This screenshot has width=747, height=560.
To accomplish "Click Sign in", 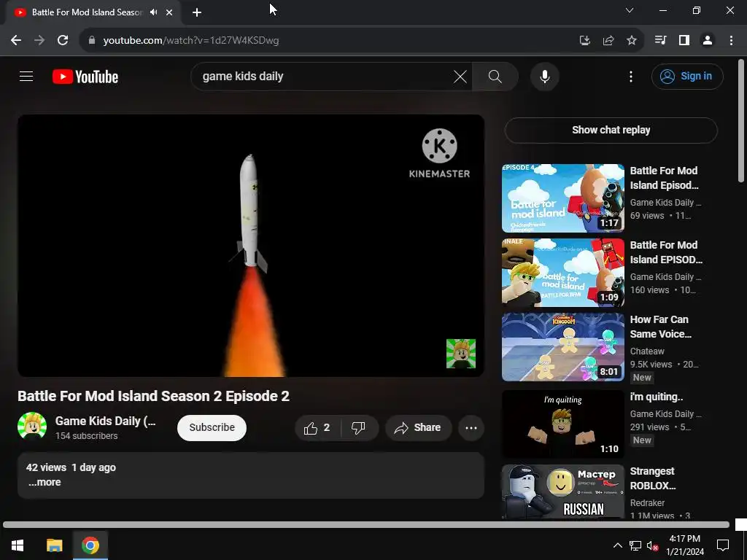I will [x=687, y=76].
